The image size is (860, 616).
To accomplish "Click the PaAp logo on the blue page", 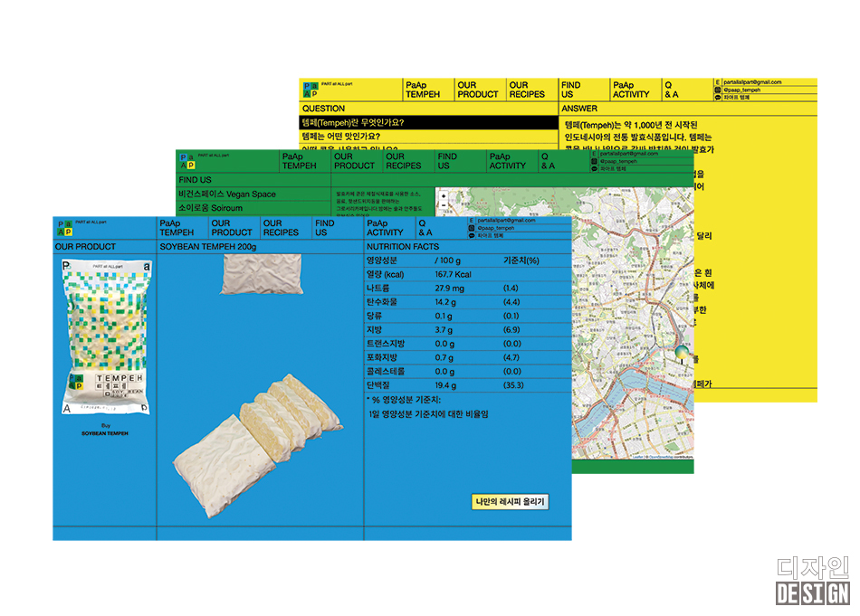I will (x=65, y=228).
